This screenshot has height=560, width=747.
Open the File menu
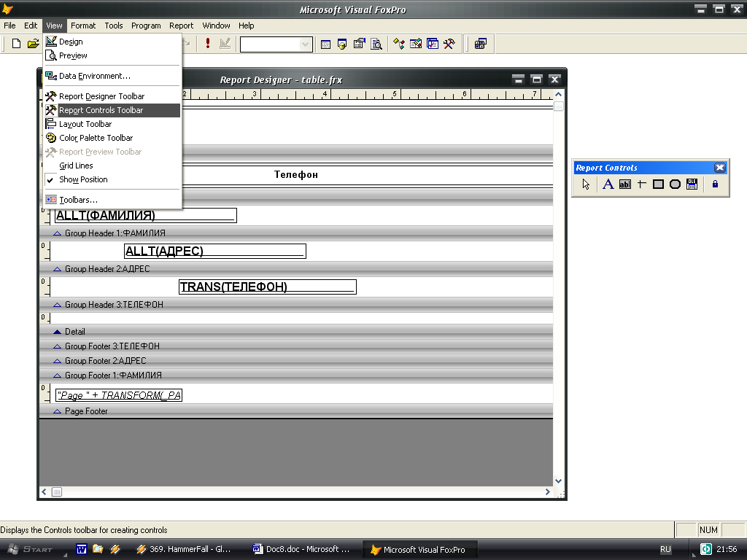[9, 26]
